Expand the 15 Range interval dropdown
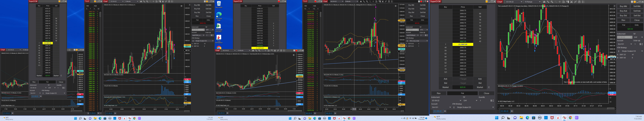 click(540, 2)
